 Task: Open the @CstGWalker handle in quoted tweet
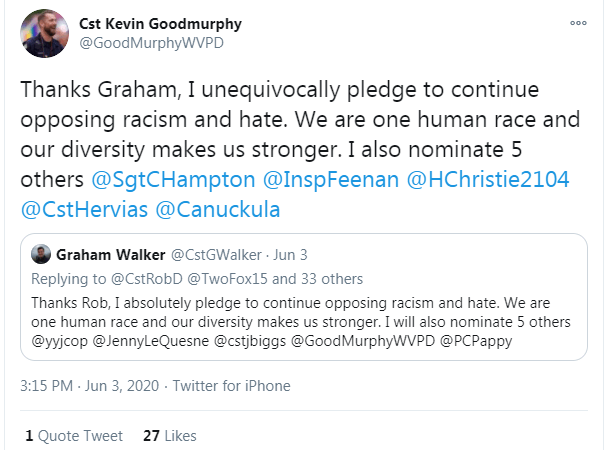216,255
